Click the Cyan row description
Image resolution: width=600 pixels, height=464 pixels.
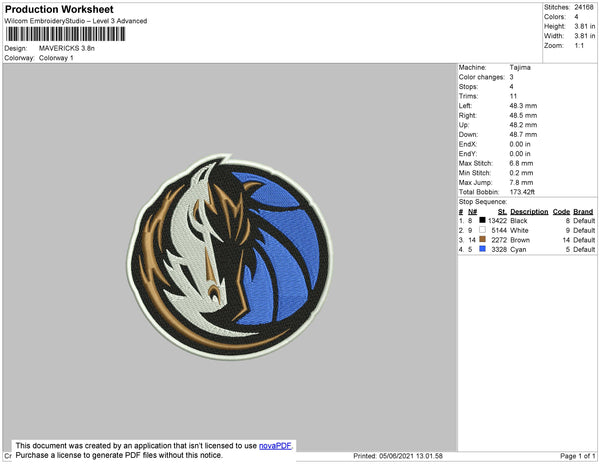pyautogui.click(x=518, y=249)
